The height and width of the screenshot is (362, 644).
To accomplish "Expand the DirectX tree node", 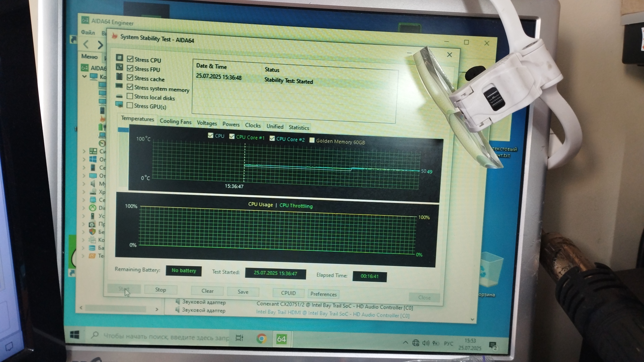I will pos(84,208).
